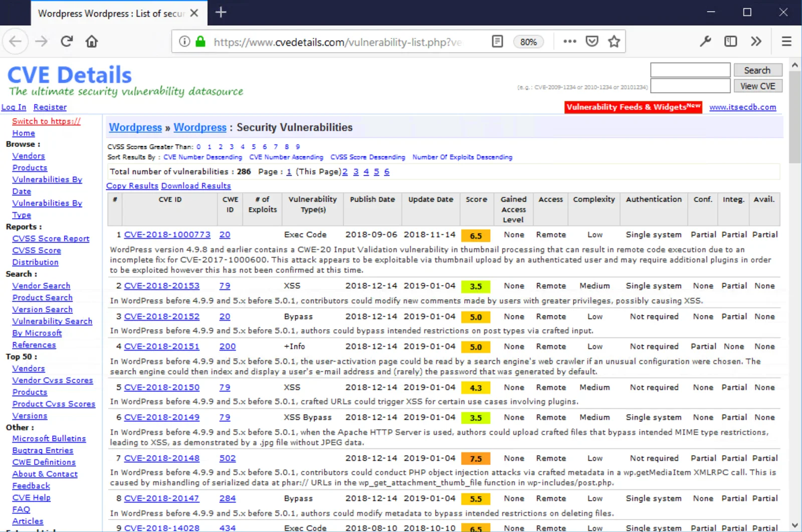Open Vulnerability Search link
The image size is (802, 532).
tap(52, 321)
